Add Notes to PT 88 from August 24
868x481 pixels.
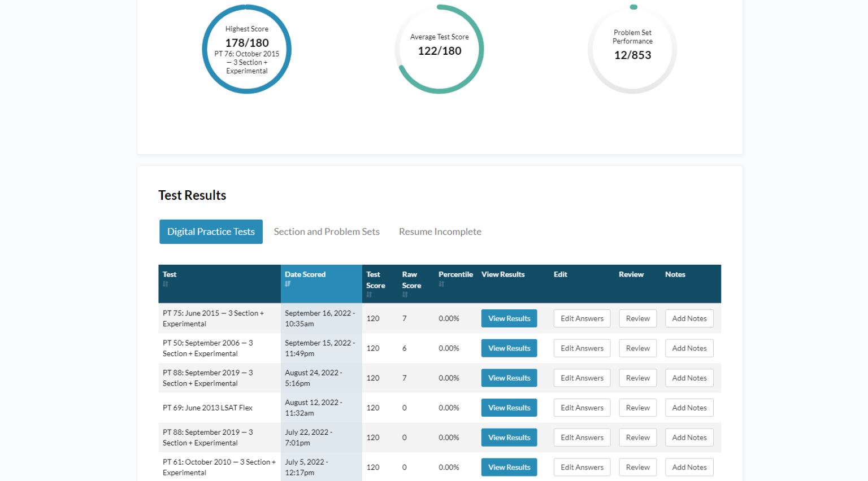tap(689, 378)
